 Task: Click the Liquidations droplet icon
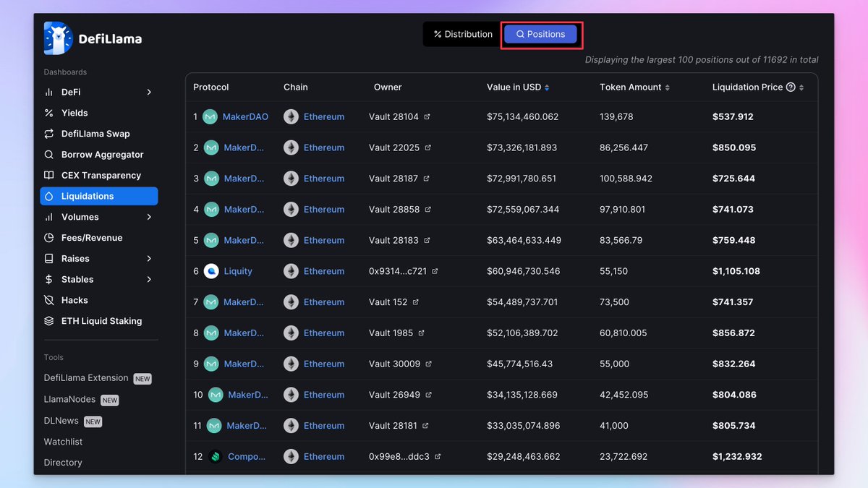(x=49, y=196)
